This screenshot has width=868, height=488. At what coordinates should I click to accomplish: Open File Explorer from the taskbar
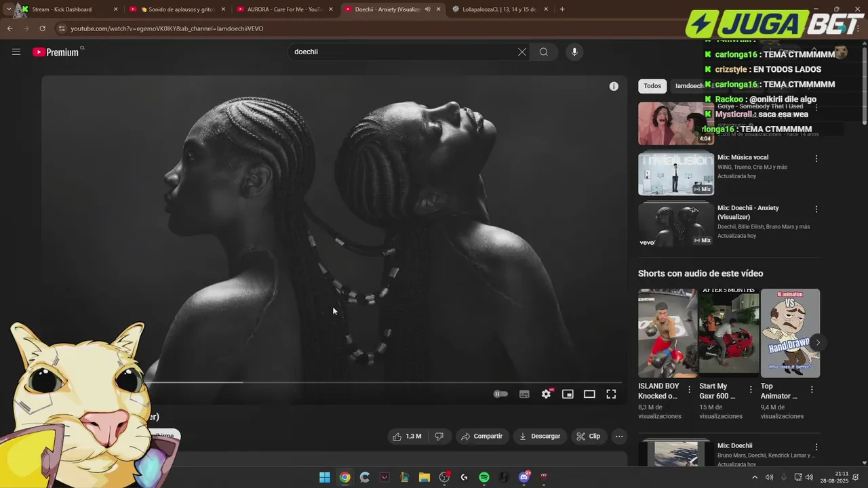425,477
